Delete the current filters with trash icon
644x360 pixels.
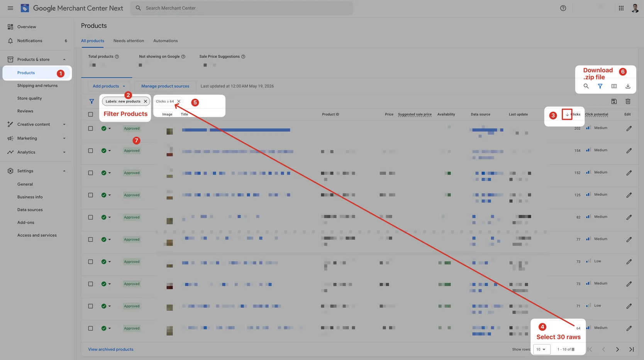628,102
